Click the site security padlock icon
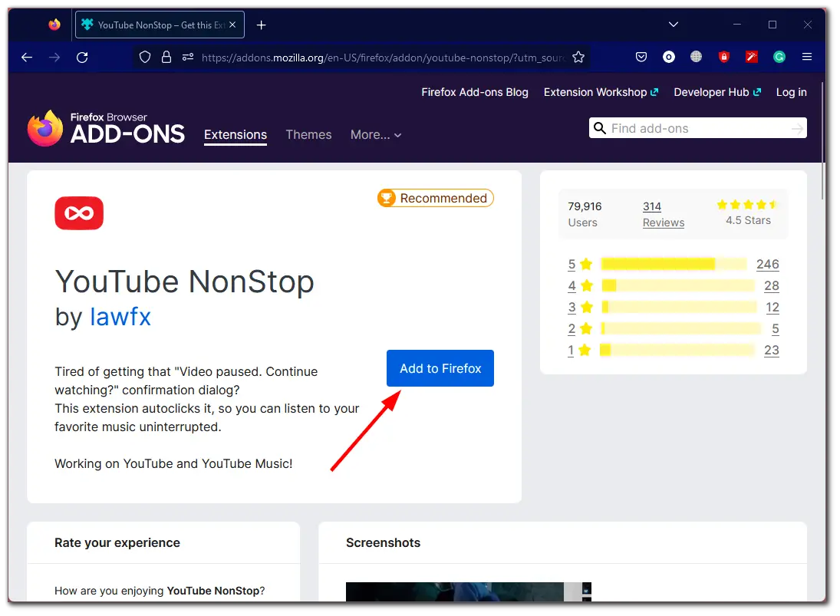The width and height of the screenshot is (840, 616). tap(166, 58)
